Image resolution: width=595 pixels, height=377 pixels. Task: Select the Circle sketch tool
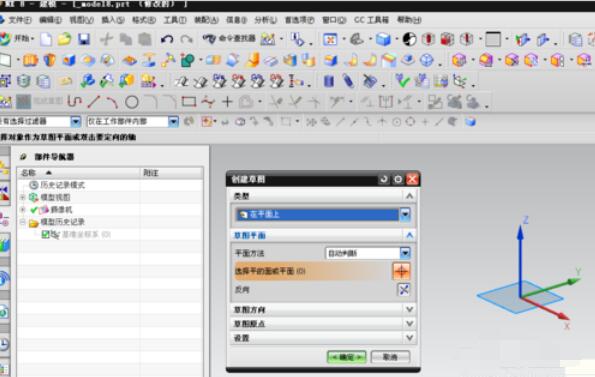pyautogui.click(x=132, y=102)
